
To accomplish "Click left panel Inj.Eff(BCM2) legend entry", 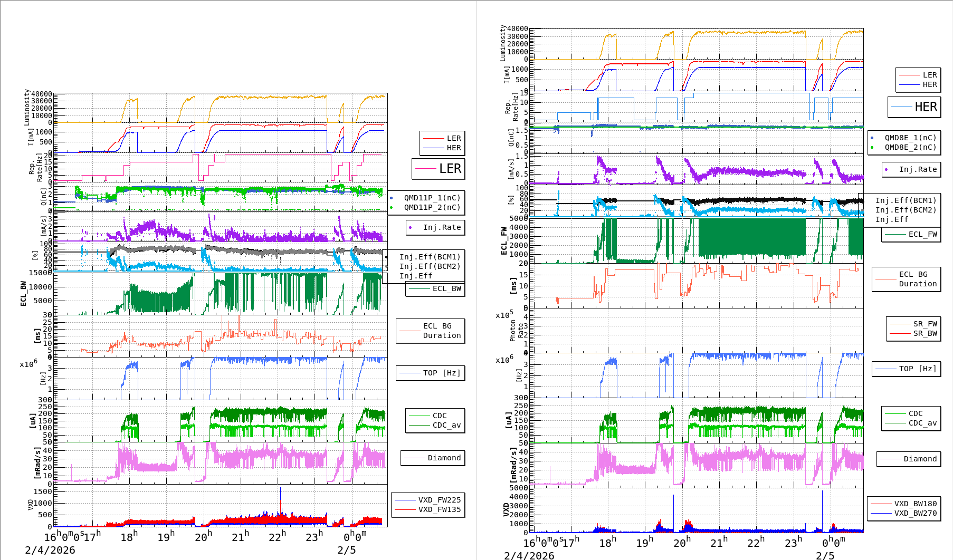I will tap(430, 266).
